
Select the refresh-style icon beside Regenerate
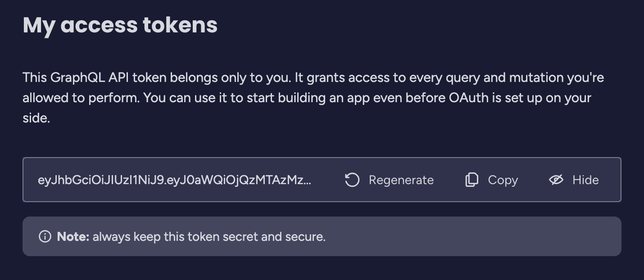click(x=352, y=180)
